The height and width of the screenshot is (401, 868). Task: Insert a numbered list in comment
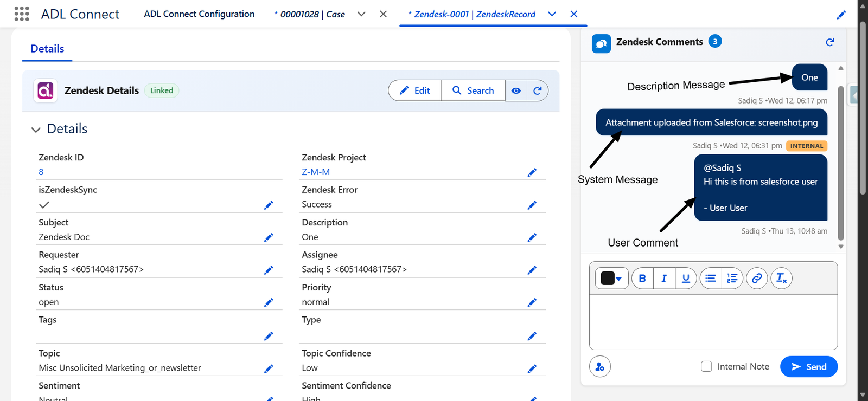(732, 278)
